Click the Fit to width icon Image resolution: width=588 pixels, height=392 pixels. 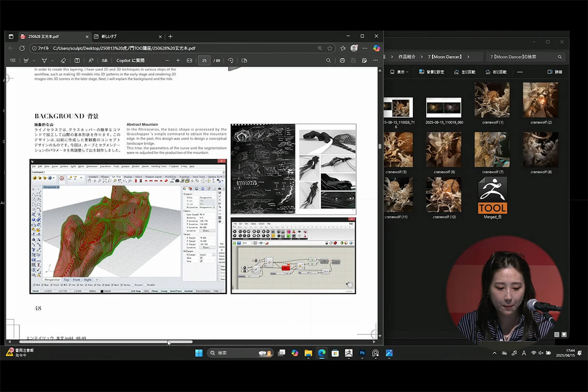(x=189, y=60)
